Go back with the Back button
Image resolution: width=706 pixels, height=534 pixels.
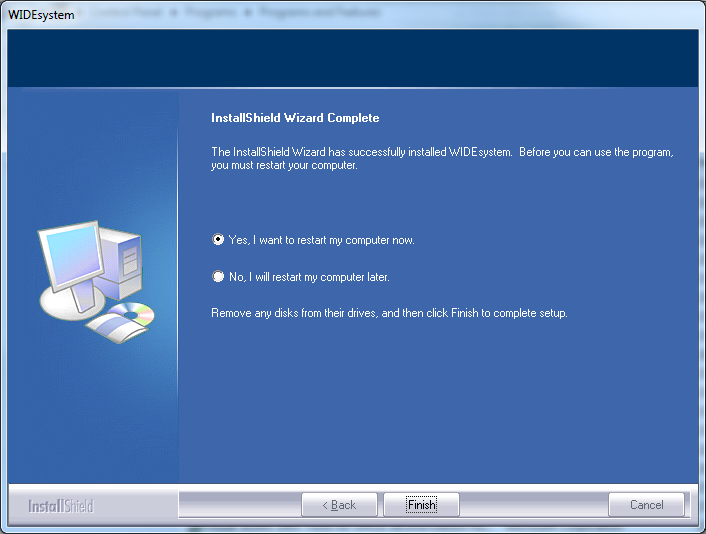click(339, 505)
